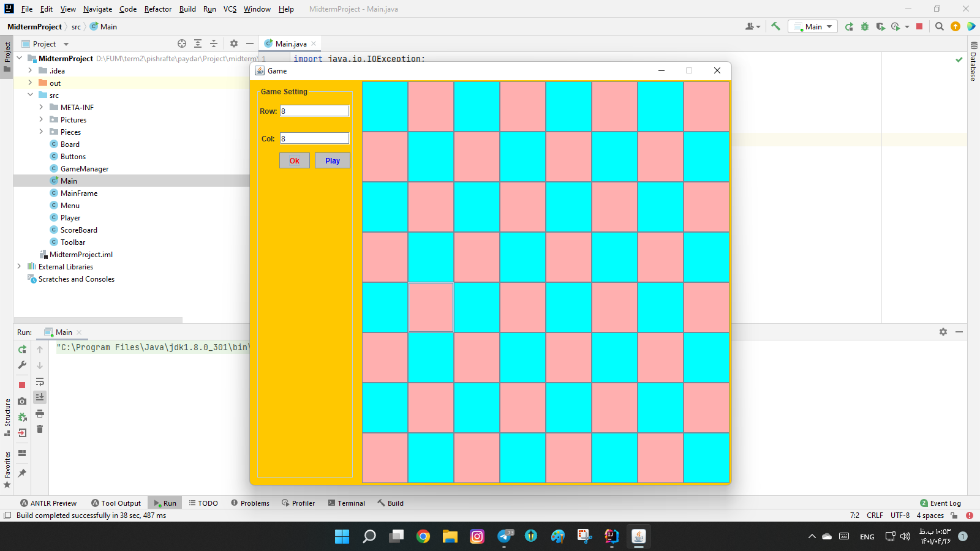Clear the console output with trash icon
This screenshot has height=551, width=980.
click(x=40, y=429)
